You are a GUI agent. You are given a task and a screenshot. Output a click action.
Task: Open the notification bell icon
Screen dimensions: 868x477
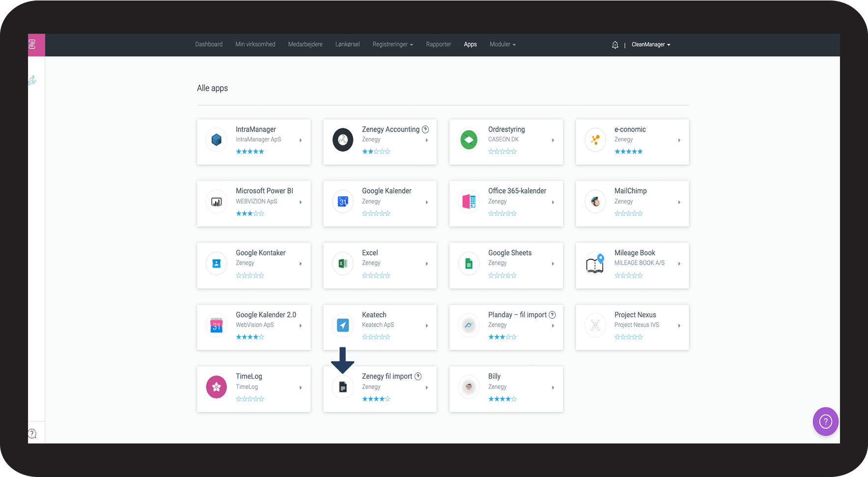[x=615, y=45]
